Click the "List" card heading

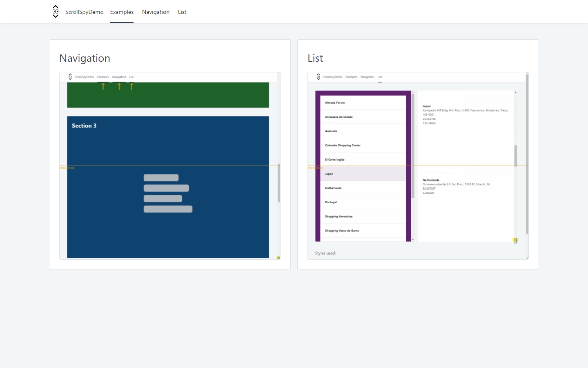pyautogui.click(x=315, y=58)
